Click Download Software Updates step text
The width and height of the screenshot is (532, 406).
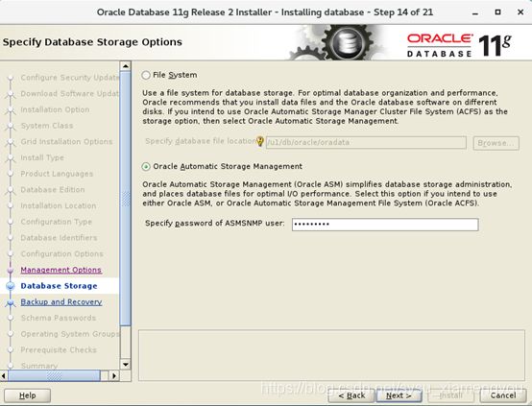tap(70, 94)
